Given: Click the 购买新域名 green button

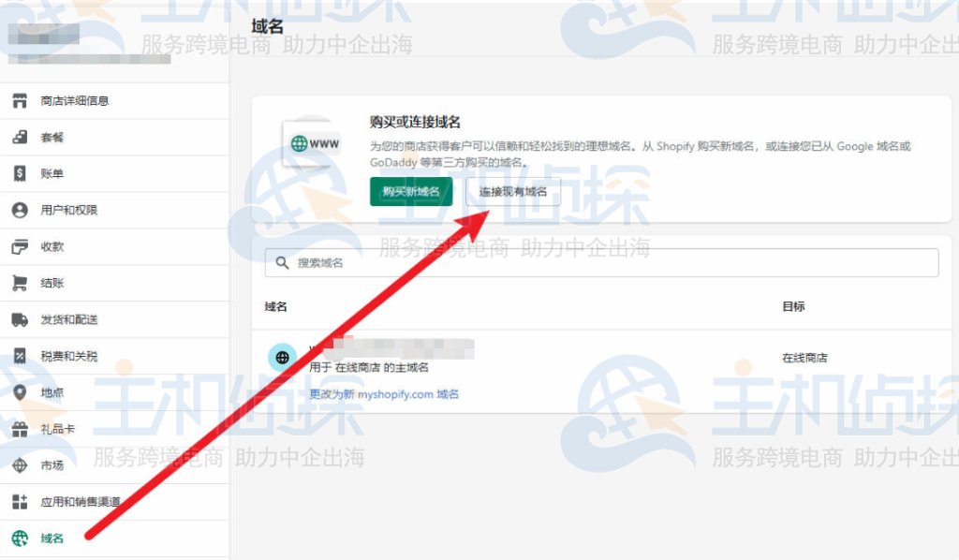Looking at the screenshot, I should tap(409, 191).
